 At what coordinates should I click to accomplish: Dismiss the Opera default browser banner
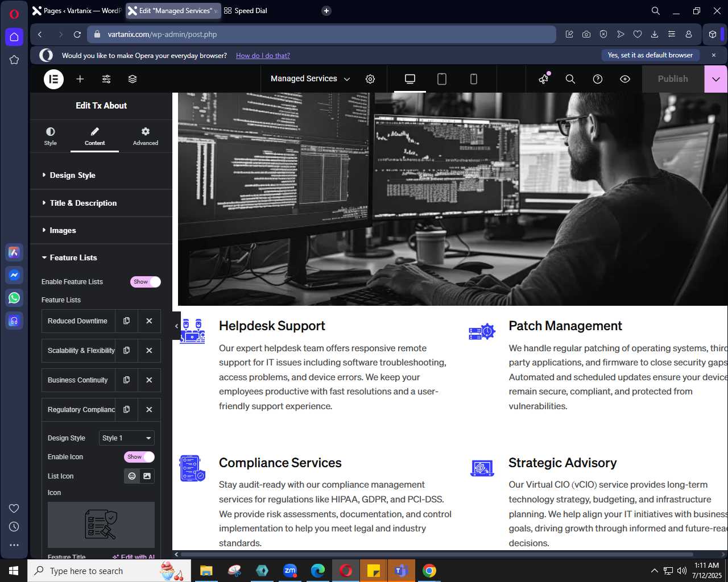(714, 55)
